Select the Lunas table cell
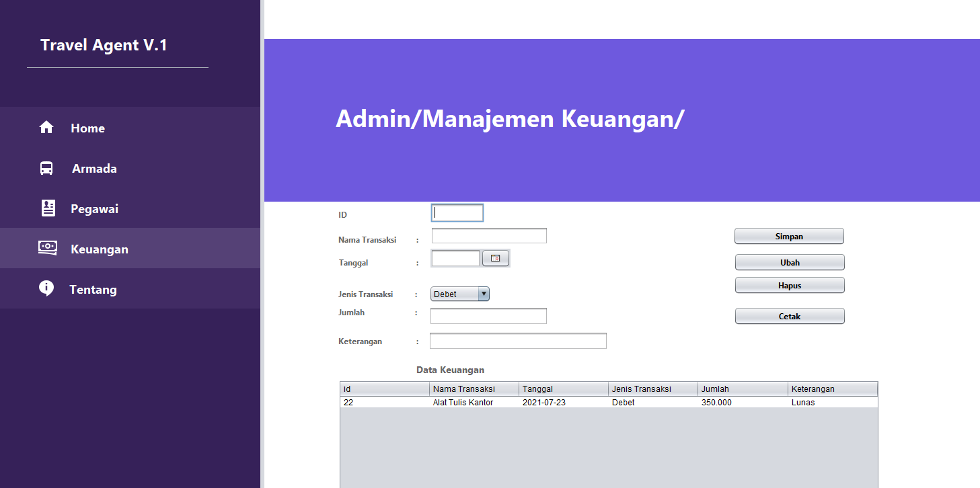The image size is (980, 488). 833,402
